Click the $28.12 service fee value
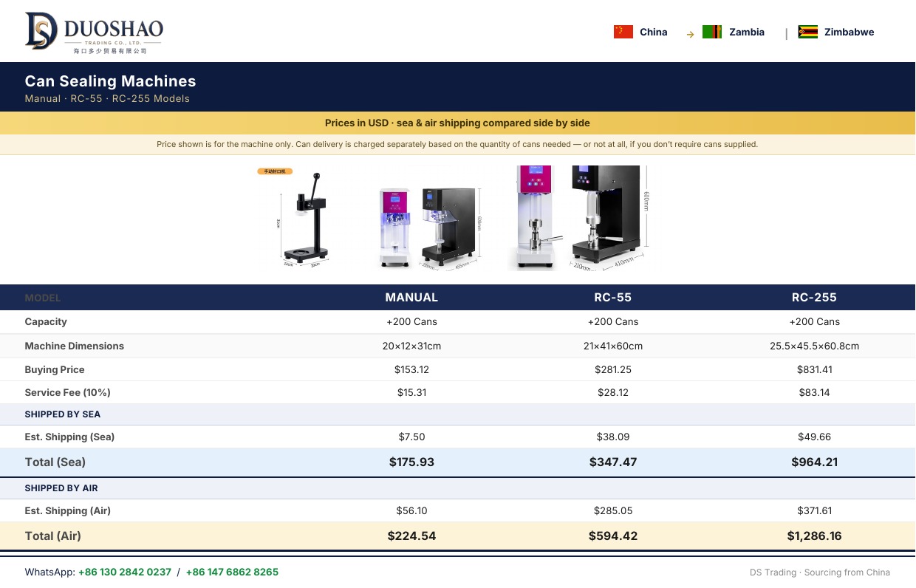 tap(613, 392)
